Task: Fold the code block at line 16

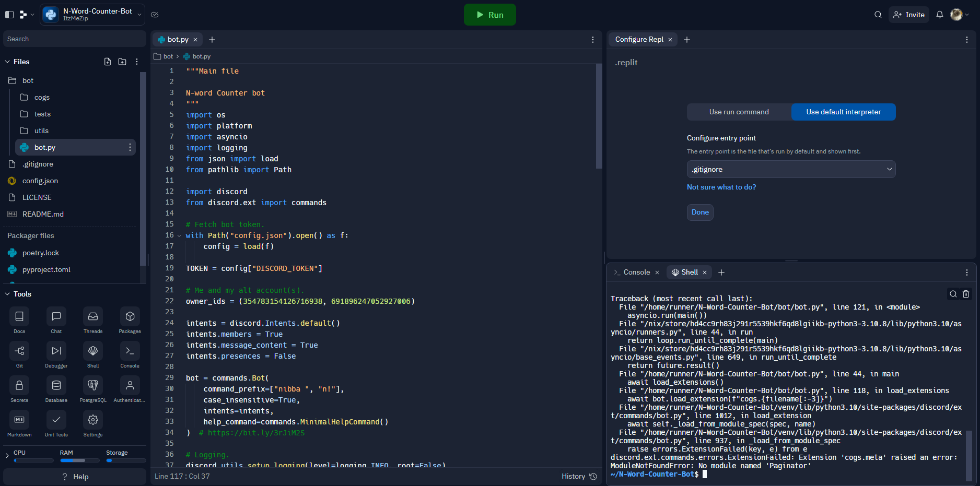Action: pos(179,236)
